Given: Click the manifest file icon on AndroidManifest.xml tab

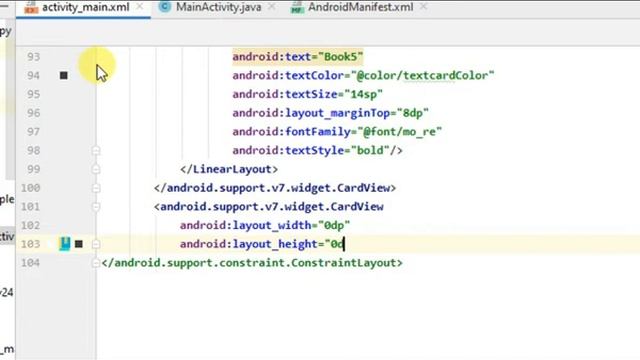Looking at the screenshot, I should click(x=297, y=7).
